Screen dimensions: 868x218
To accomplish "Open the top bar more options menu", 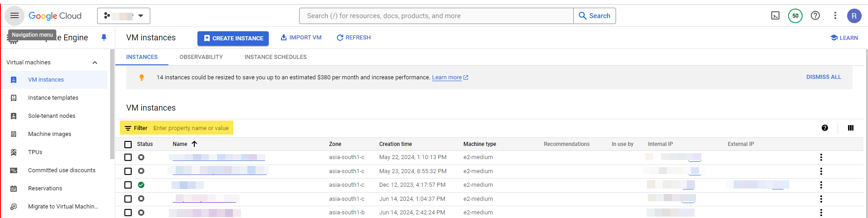I will pos(835,16).
